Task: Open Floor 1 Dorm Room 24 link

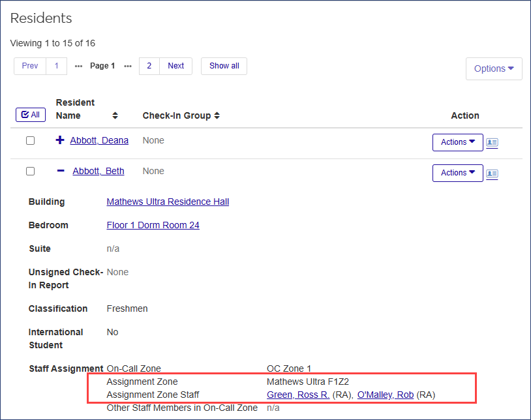Action: (153, 226)
